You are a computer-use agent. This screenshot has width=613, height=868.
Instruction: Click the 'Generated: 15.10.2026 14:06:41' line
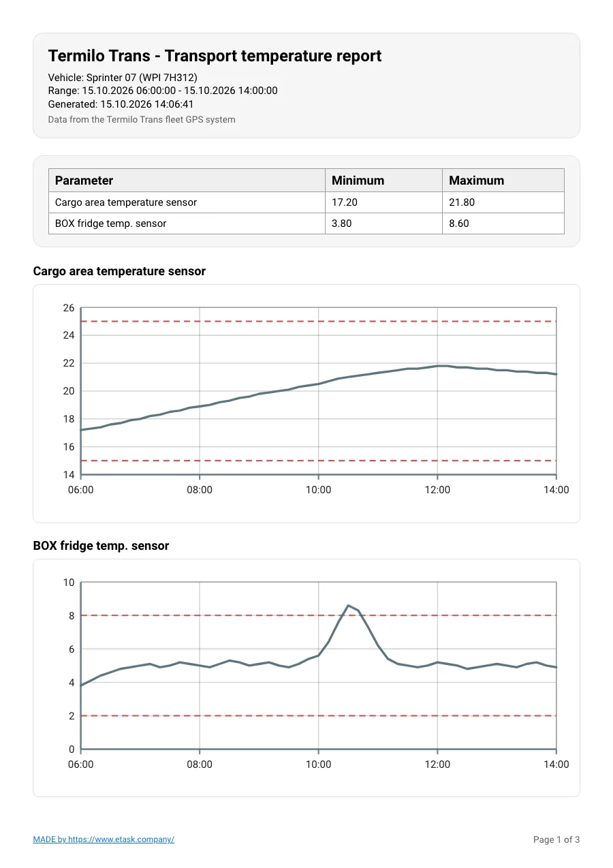pos(121,104)
